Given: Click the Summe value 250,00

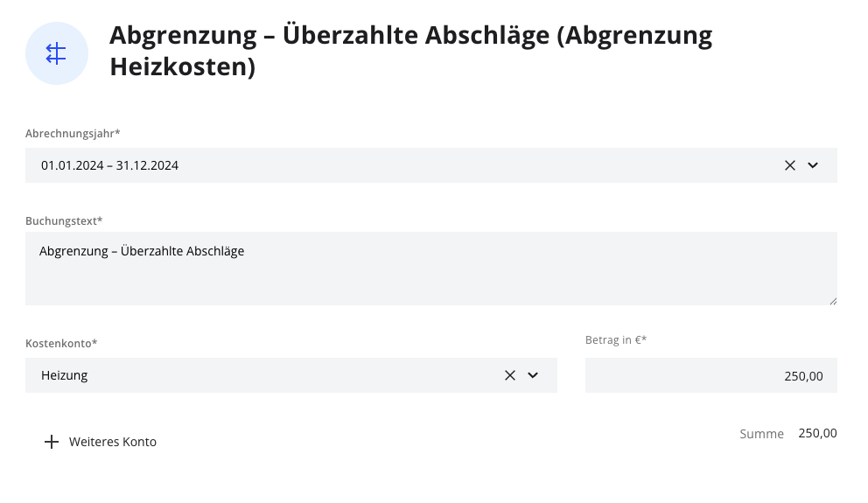Looking at the screenshot, I should pos(817,433).
